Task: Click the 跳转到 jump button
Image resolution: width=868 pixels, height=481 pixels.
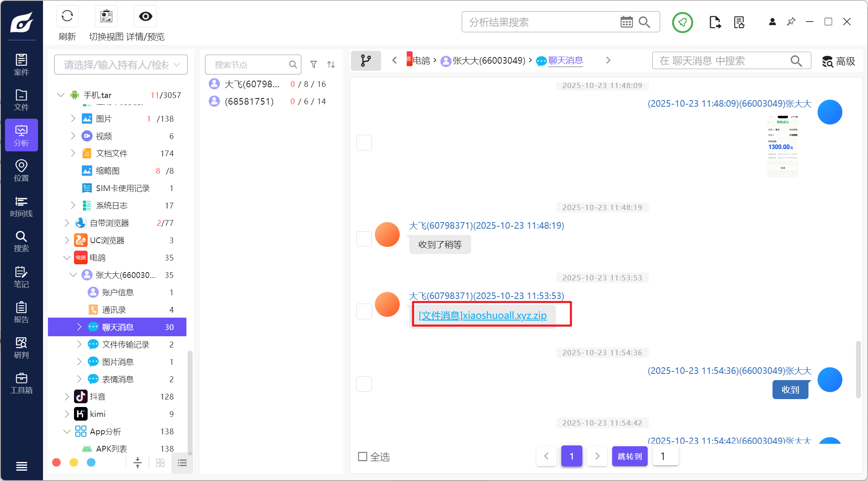Action: [630, 456]
